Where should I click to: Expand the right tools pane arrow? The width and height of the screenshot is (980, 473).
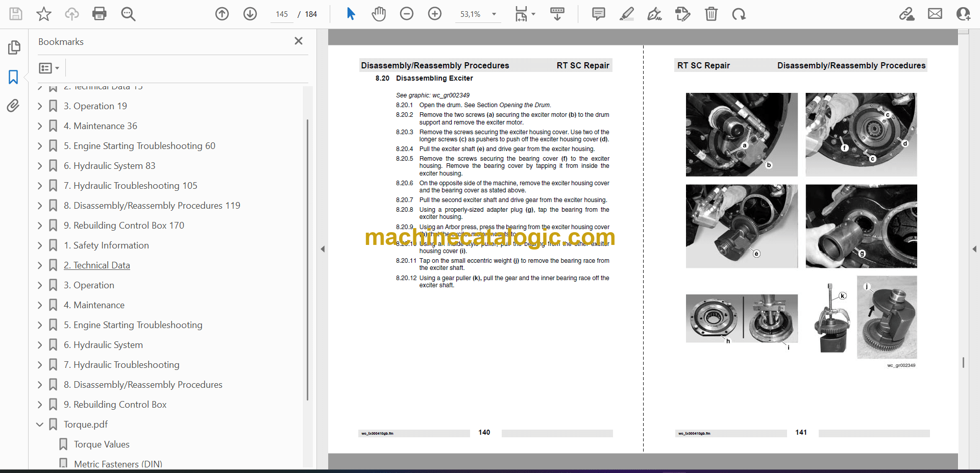(x=974, y=249)
